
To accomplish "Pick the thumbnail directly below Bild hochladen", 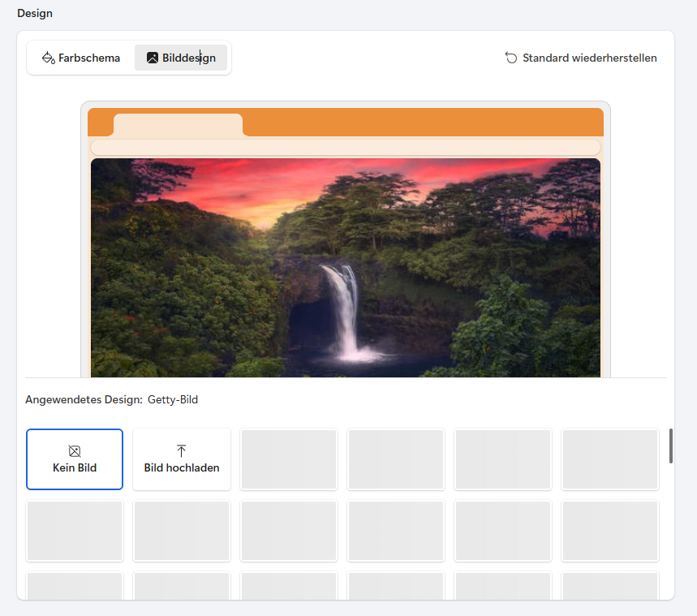I will point(182,531).
